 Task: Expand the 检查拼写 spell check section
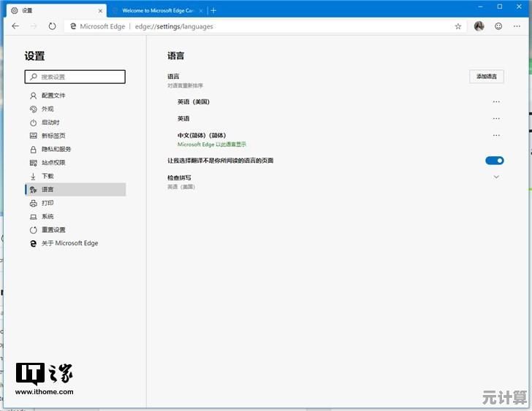click(496, 177)
